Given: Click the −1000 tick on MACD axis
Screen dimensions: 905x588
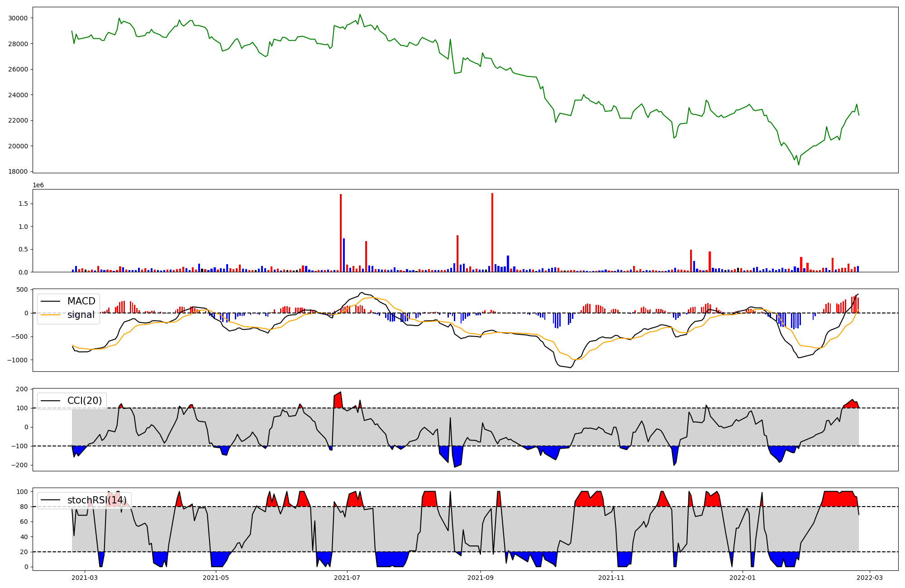Looking at the screenshot, I should [x=17, y=360].
